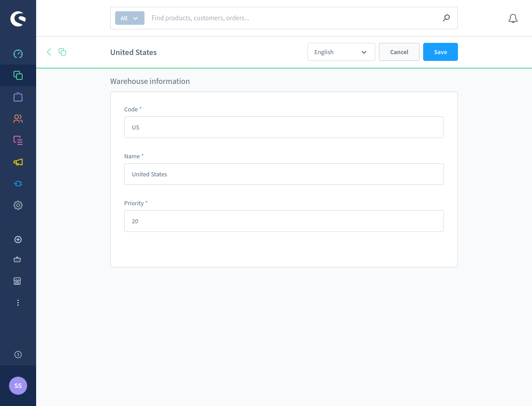Open the Customers people icon
The height and width of the screenshot is (406, 532).
click(x=18, y=119)
